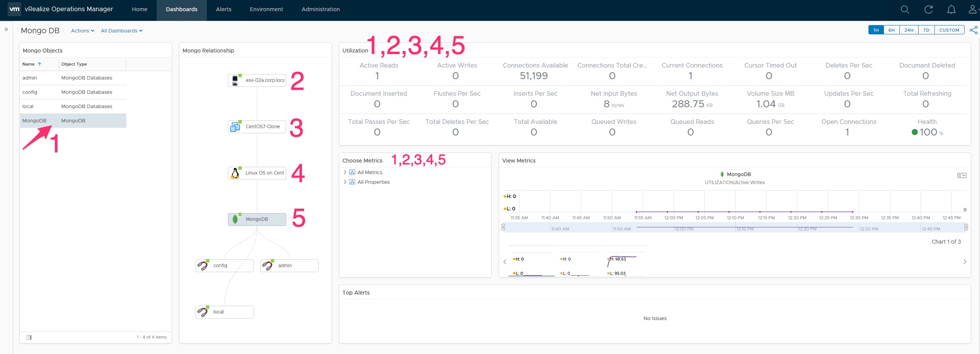Open the Home tab
Viewport: 980px width, 354px height.
pos(139,9)
